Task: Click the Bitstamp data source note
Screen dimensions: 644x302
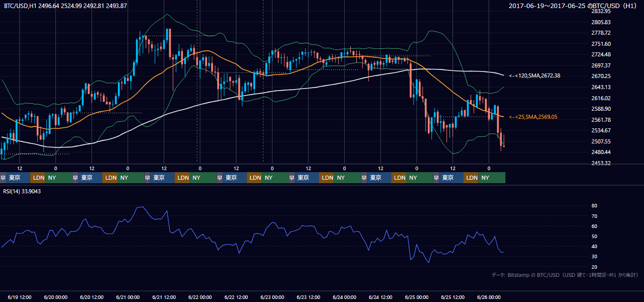Action: click(x=565, y=275)
